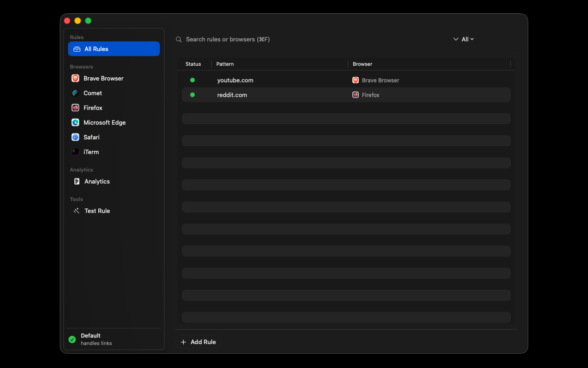Open the All filter dropdown

pyautogui.click(x=464, y=39)
